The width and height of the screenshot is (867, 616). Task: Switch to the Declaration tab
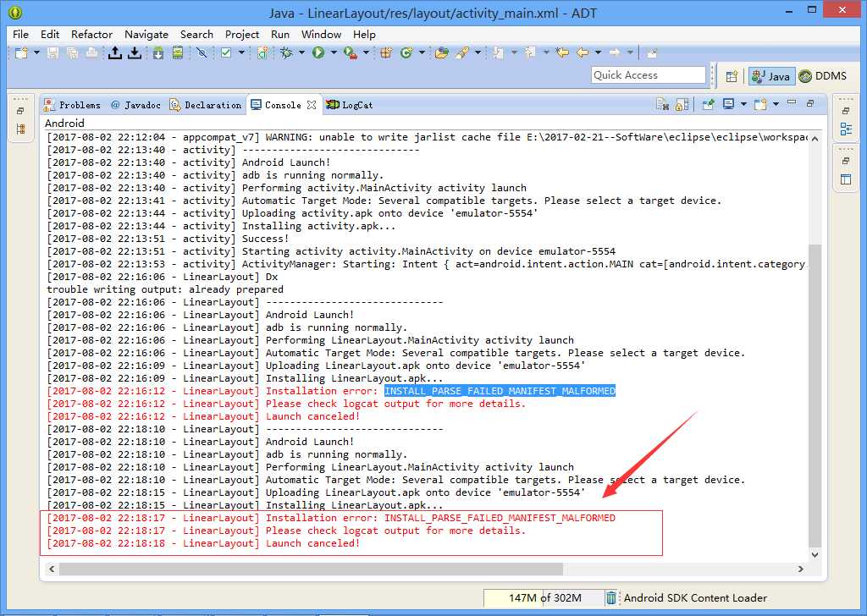coord(206,105)
